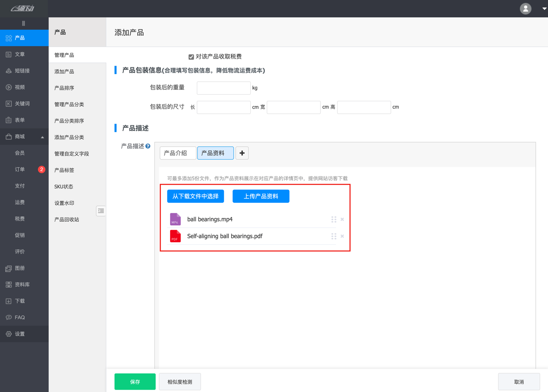Click the help icon next to 产品描述

tap(148, 146)
